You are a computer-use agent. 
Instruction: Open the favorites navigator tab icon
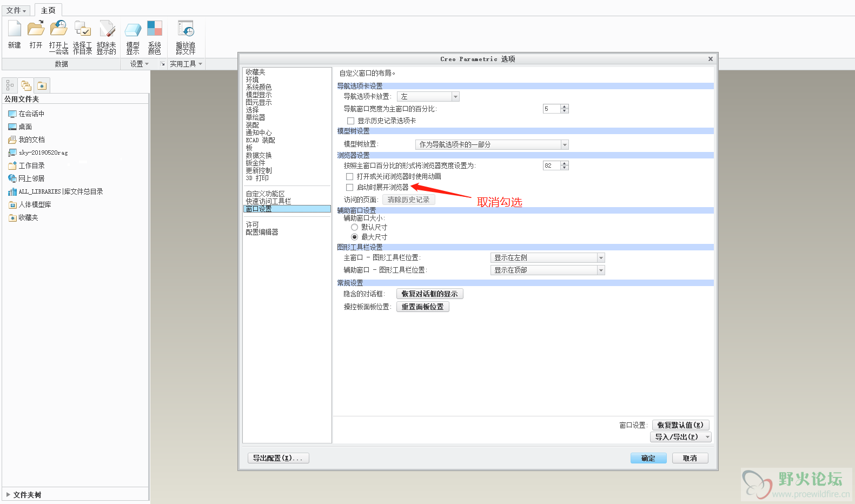tap(42, 85)
